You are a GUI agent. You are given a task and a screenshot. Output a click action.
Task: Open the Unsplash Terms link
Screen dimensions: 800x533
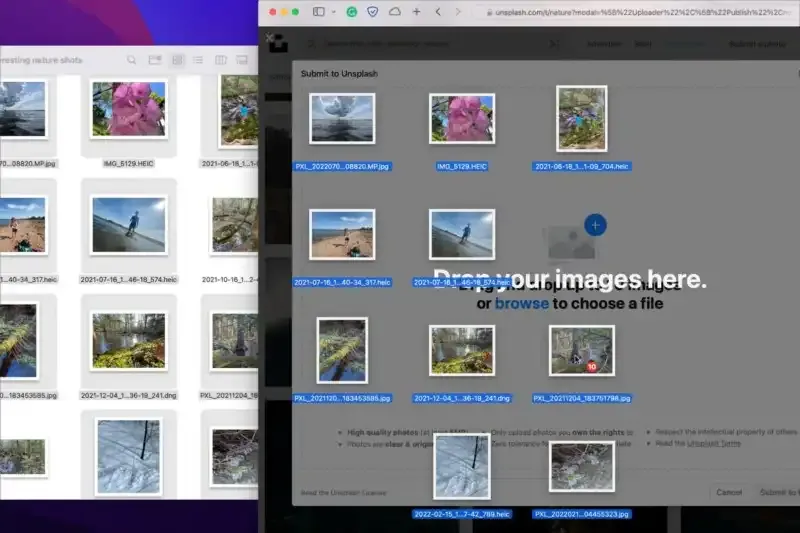tap(713, 442)
